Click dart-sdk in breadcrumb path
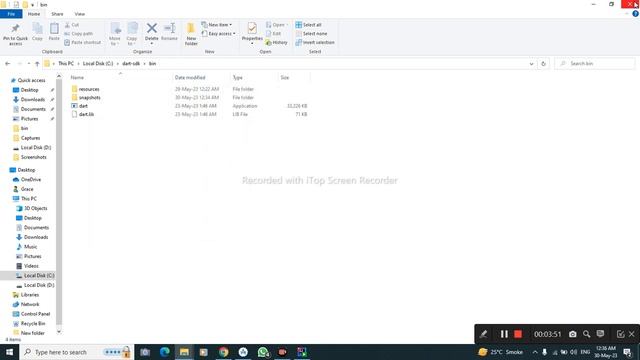This screenshot has height=360, width=640. coord(131,64)
